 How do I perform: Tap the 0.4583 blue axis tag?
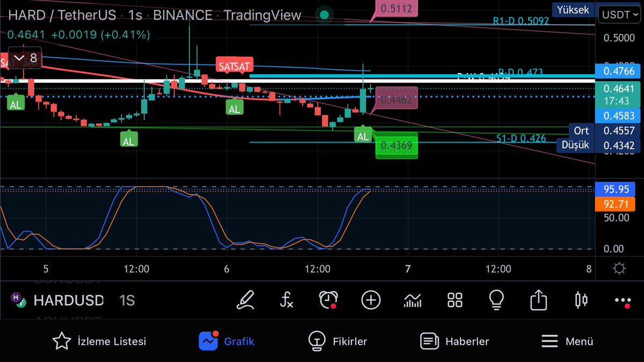[618, 116]
